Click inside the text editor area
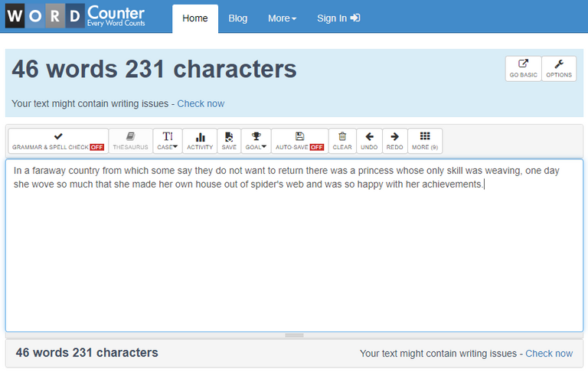 click(x=294, y=246)
